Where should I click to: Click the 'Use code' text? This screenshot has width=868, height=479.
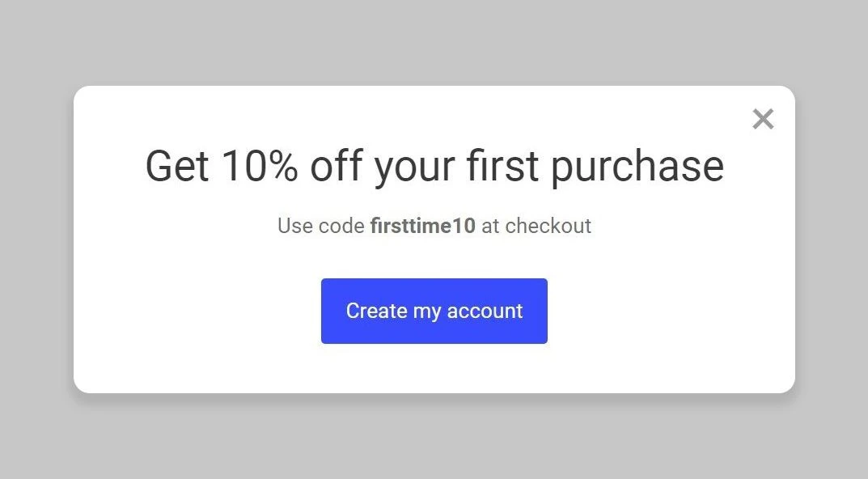tap(321, 226)
